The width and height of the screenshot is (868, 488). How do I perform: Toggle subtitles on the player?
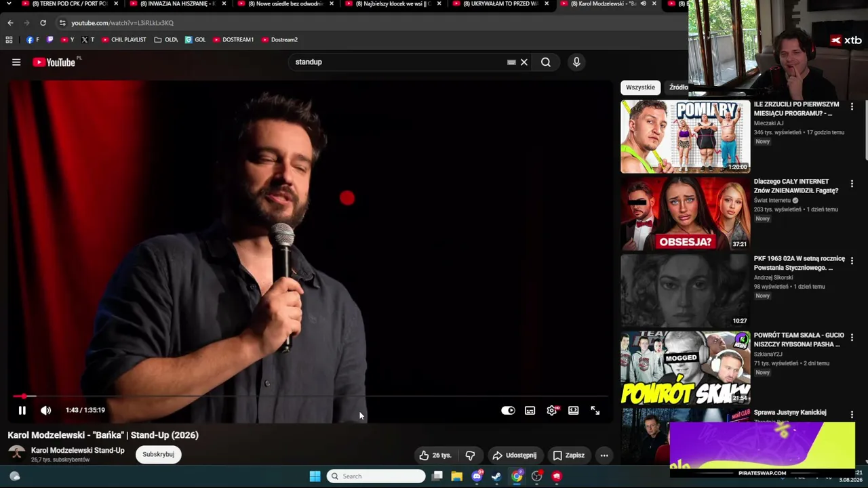click(x=530, y=410)
